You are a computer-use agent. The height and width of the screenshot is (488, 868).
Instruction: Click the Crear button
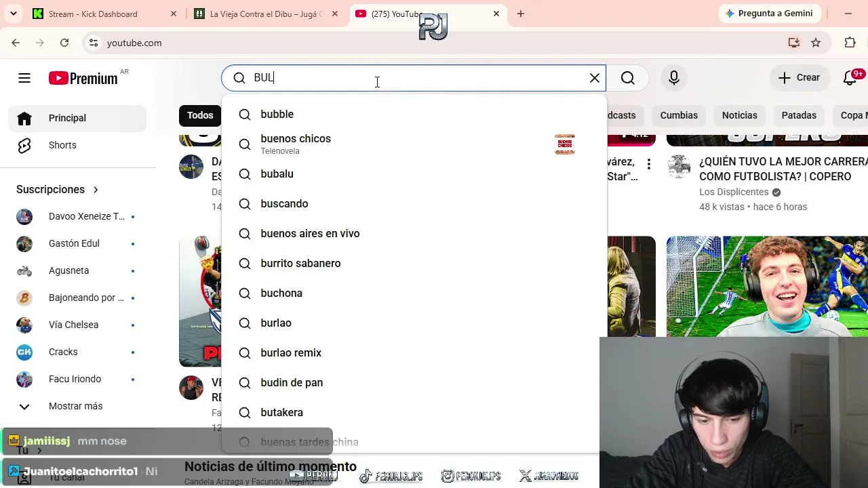click(799, 78)
